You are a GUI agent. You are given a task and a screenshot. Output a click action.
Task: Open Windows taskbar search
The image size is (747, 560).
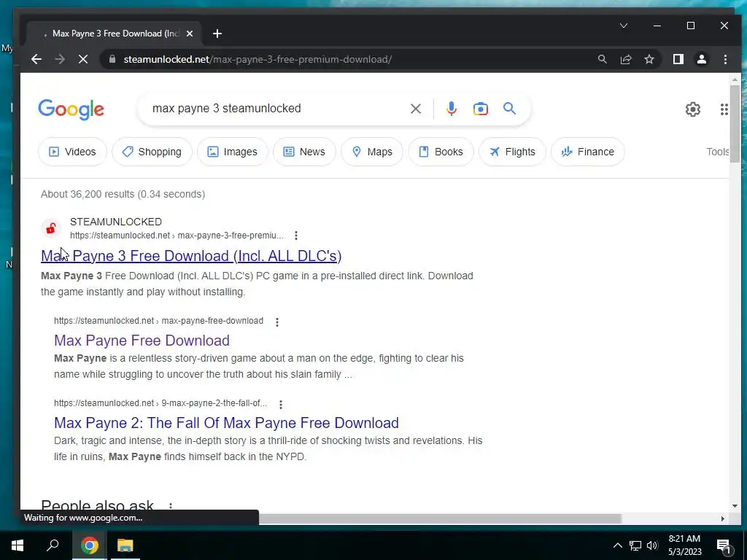click(53, 545)
